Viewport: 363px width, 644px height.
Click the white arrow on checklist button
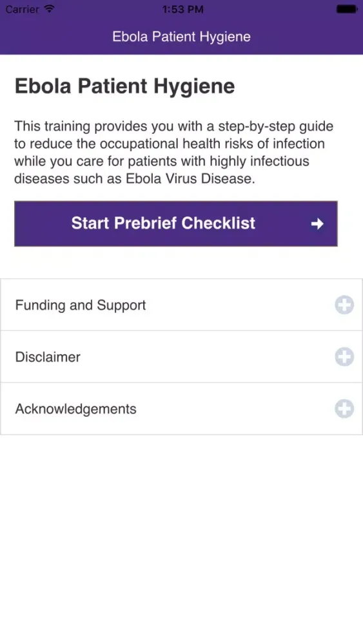click(317, 224)
